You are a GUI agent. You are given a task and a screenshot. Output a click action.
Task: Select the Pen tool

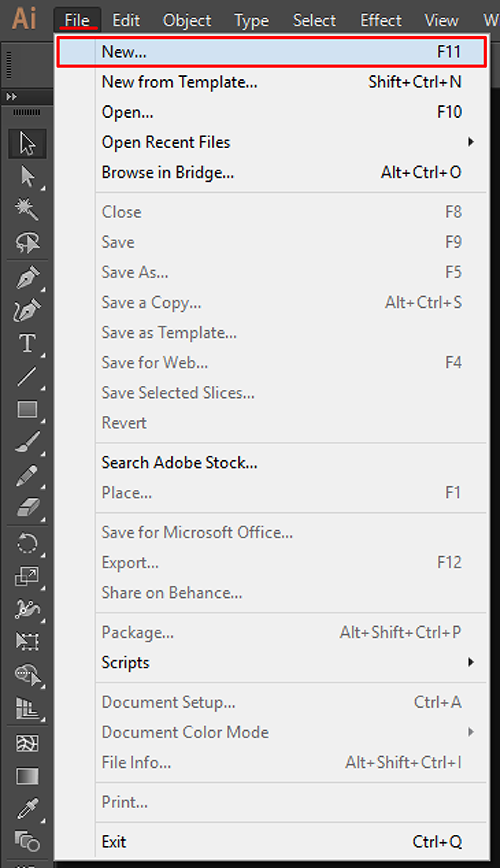[27, 278]
